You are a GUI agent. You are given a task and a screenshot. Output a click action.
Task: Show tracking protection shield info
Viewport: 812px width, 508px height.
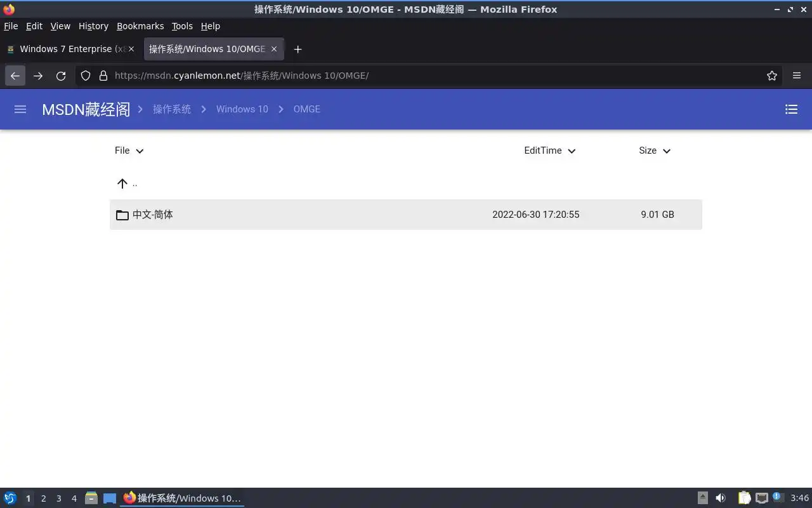tap(86, 76)
